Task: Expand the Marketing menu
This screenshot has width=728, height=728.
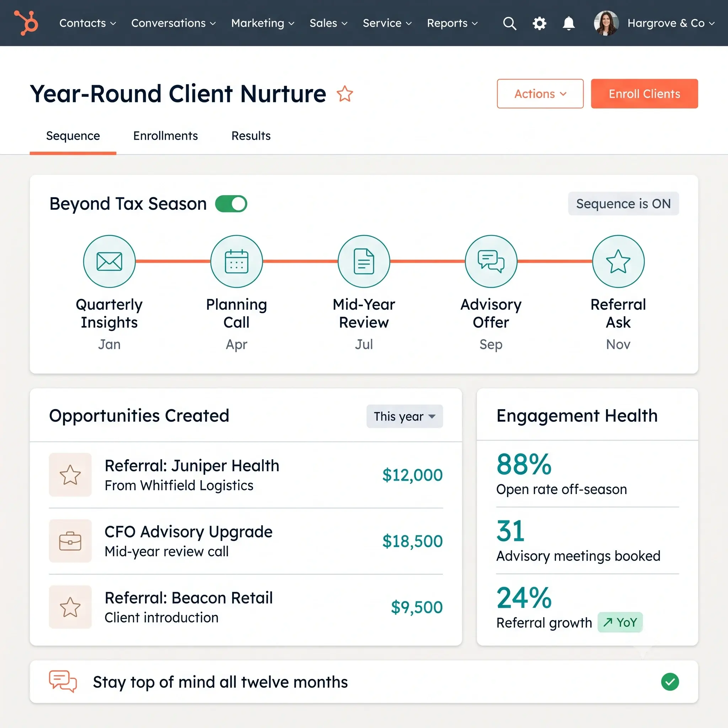Action: coord(263,23)
